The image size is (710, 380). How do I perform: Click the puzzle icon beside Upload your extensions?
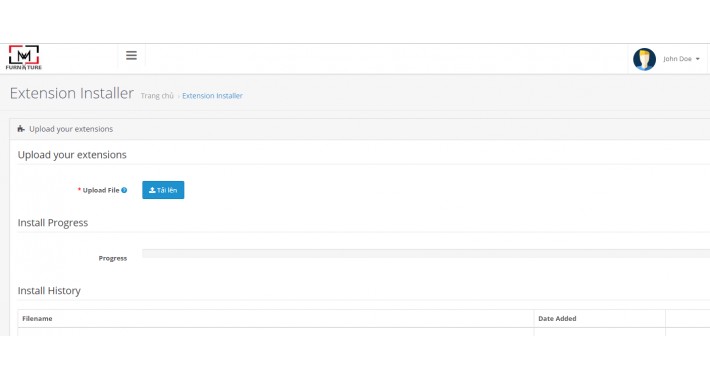point(21,129)
